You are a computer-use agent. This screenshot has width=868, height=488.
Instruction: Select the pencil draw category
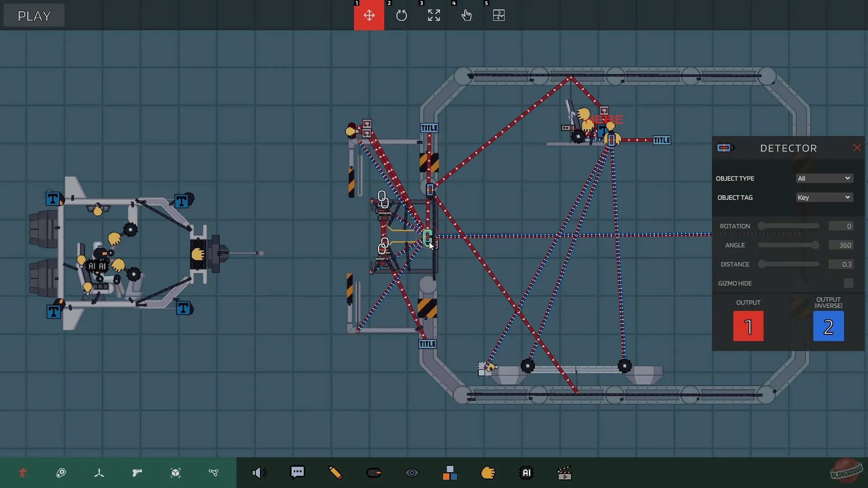[x=335, y=473]
